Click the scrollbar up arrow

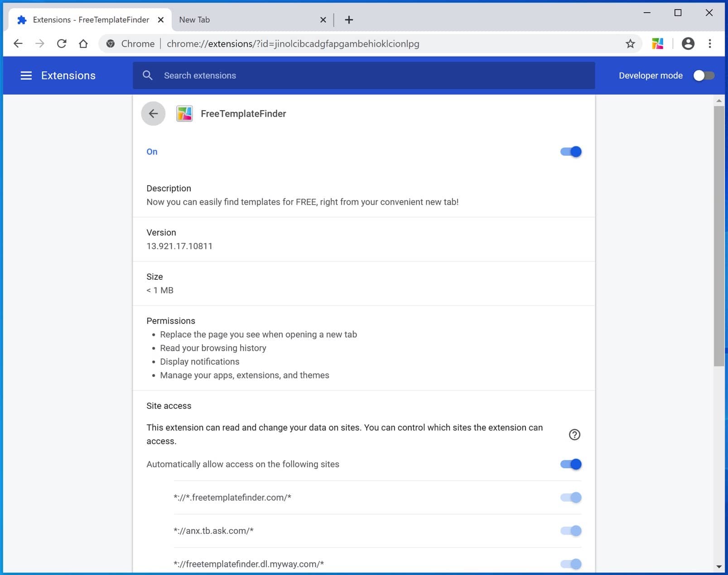pos(719,101)
